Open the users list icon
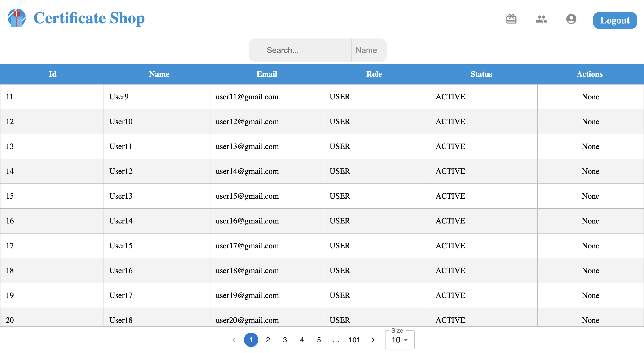This screenshot has width=644, height=353. point(541,19)
